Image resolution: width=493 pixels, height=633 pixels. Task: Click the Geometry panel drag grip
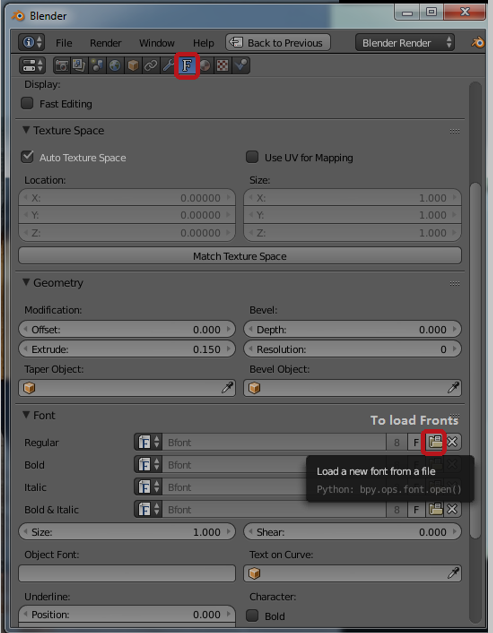click(x=455, y=283)
